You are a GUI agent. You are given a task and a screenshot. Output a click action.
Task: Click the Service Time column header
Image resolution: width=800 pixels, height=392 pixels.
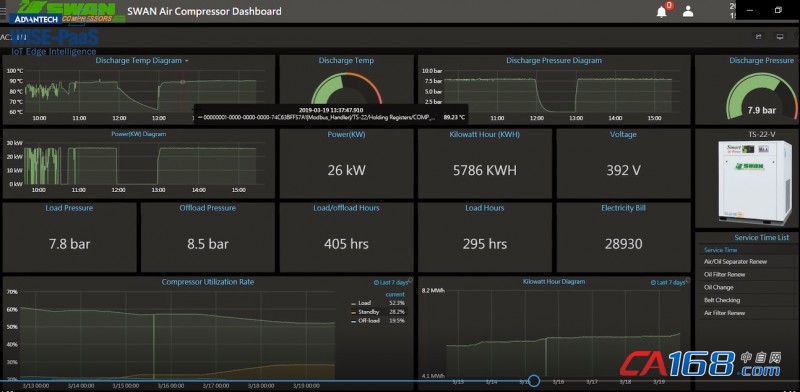click(720, 250)
